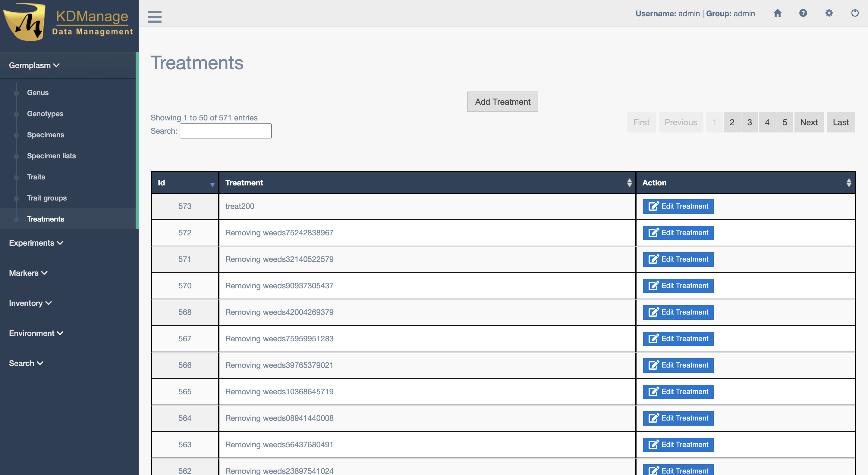868x475 pixels.
Task: Open the Genotypes sidebar item
Action: 45,114
